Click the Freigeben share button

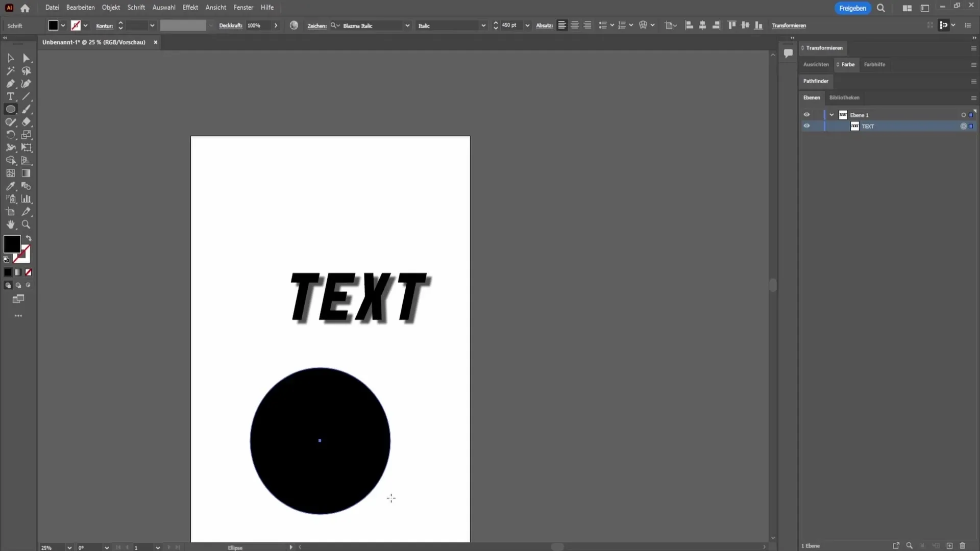pos(852,8)
